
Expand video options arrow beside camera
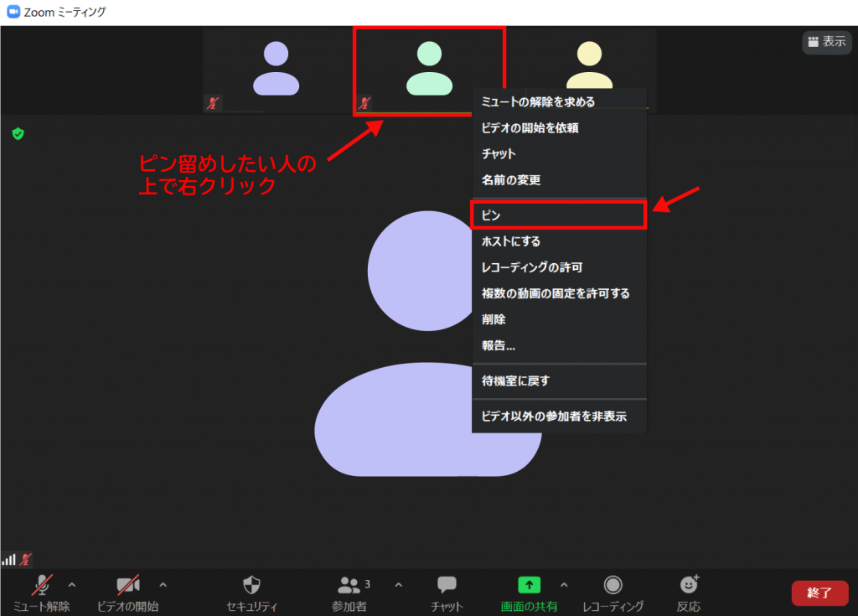[x=163, y=584]
